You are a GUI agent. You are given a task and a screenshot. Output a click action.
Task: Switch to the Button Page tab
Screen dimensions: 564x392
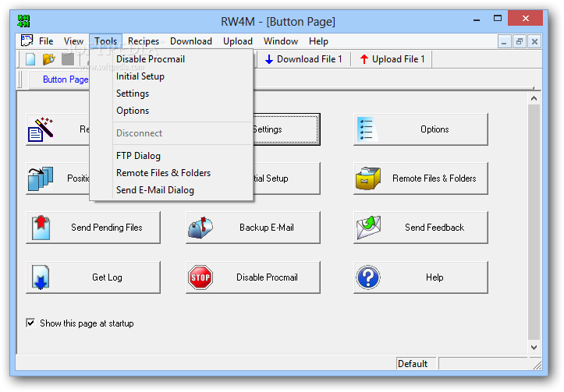(x=66, y=79)
